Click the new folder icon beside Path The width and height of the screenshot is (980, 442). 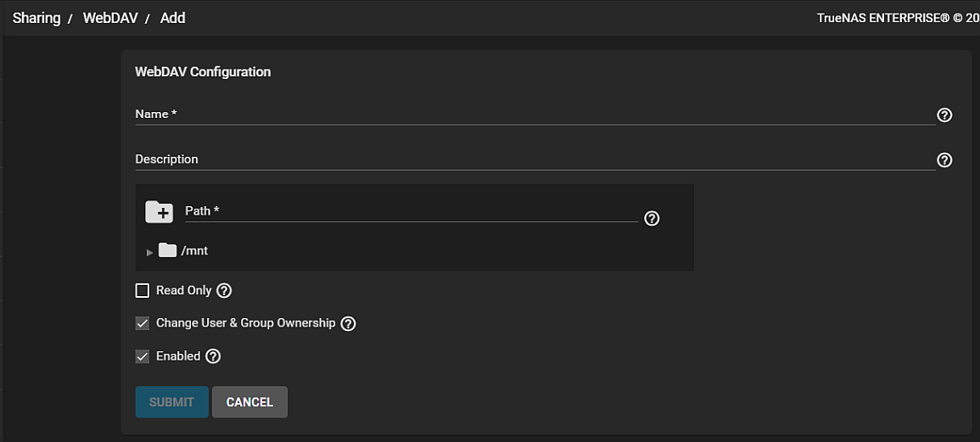[160, 211]
